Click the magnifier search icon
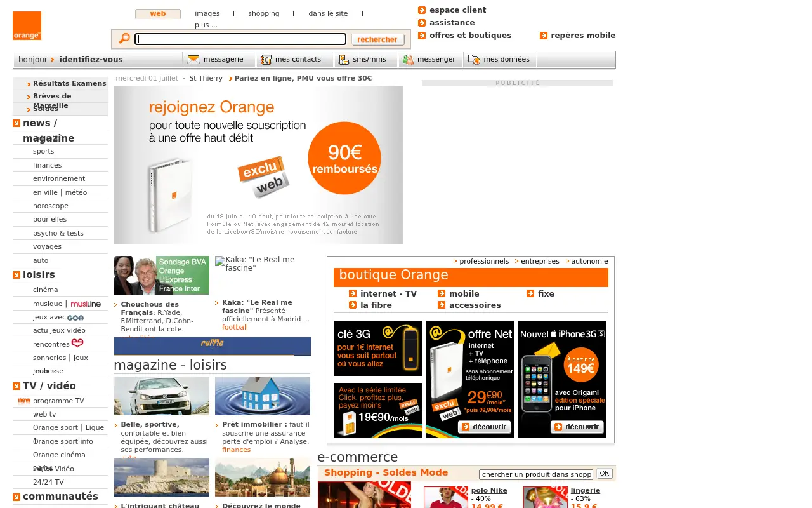This screenshot has width=812, height=508. pos(124,39)
